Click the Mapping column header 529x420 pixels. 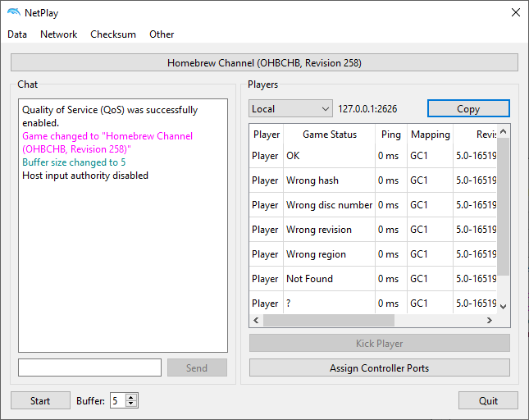pyautogui.click(x=430, y=135)
